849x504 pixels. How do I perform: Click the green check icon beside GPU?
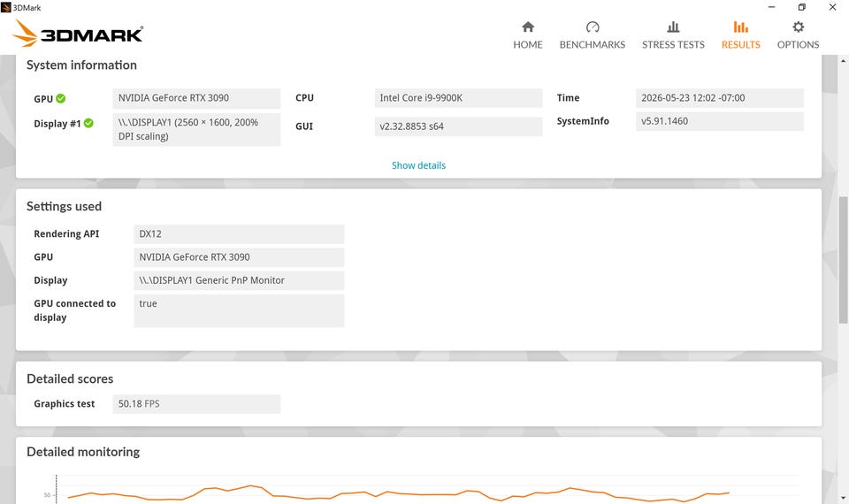(x=61, y=98)
